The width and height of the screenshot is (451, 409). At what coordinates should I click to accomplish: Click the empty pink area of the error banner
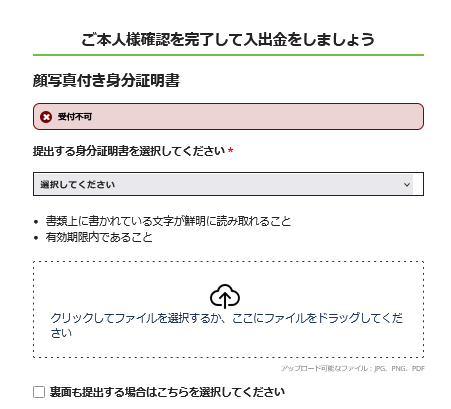(x=257, y=117)
